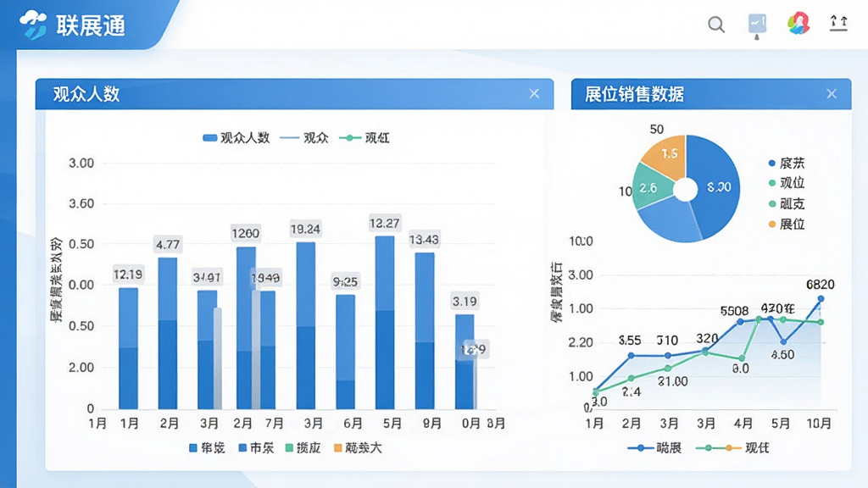This screenshot has width=868, height=488.
Task: Select the green pie slice 2.6
Action: point(648,188)
